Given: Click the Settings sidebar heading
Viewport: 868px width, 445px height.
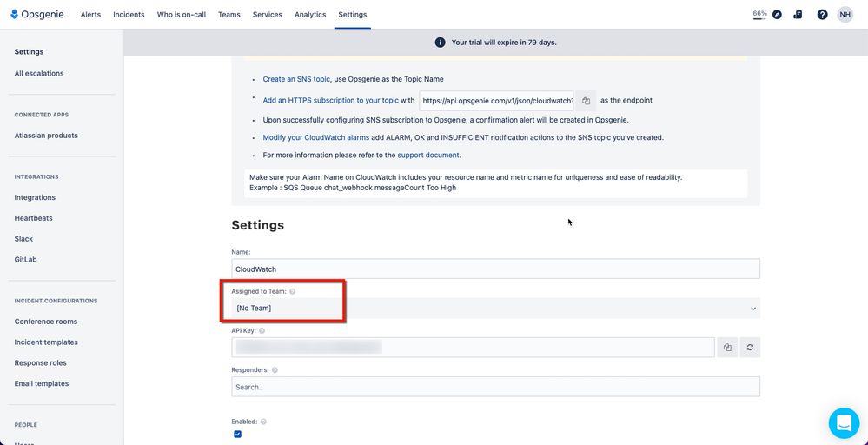Looking at the screenshot, I should tap(29, 52).
